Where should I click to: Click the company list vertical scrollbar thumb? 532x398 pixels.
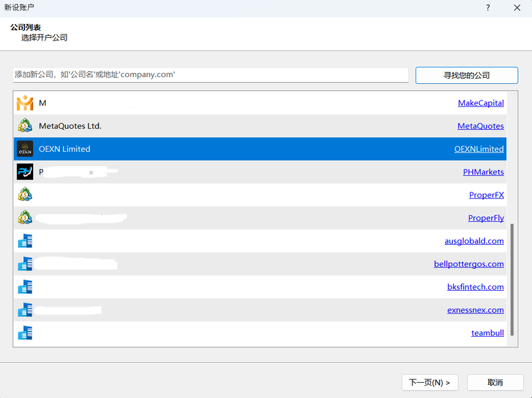coord(512,280)
